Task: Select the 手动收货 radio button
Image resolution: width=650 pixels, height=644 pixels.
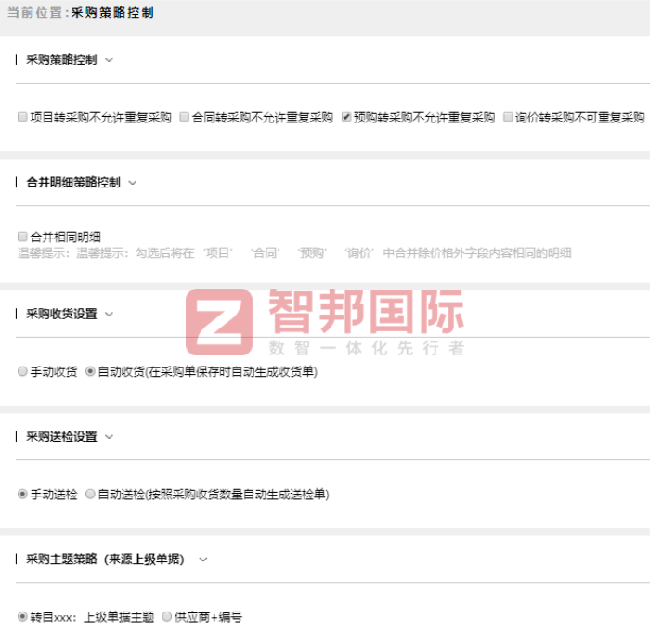Action: point(23,371)
